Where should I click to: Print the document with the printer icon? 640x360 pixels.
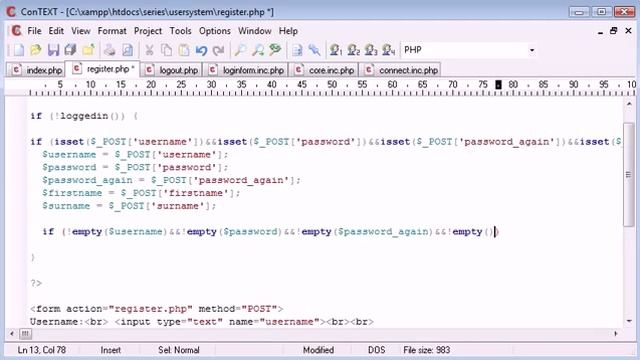click(109, 50)
